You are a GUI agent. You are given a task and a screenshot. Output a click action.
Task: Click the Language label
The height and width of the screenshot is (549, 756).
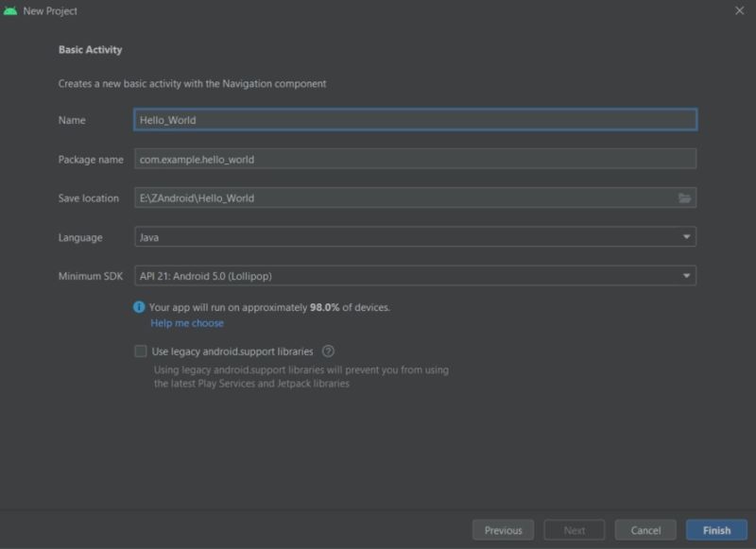point(80,237)
